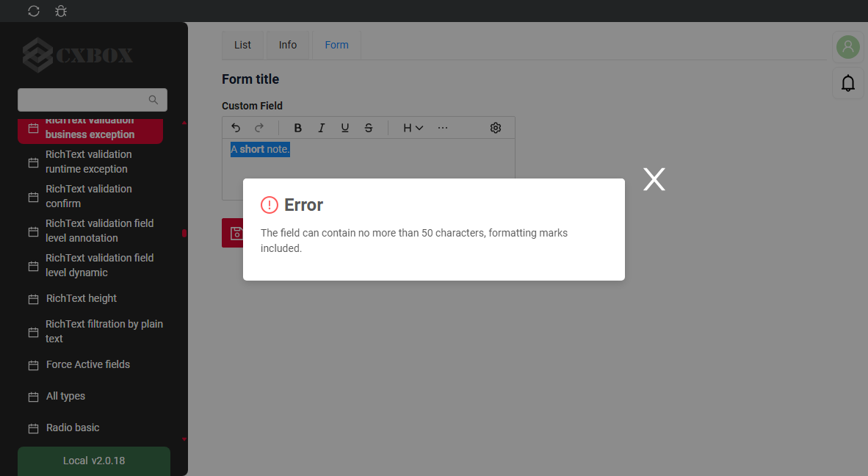Click the selected text 'A short note.'
Screen dimensions: 868x476
tap(260, 149)
